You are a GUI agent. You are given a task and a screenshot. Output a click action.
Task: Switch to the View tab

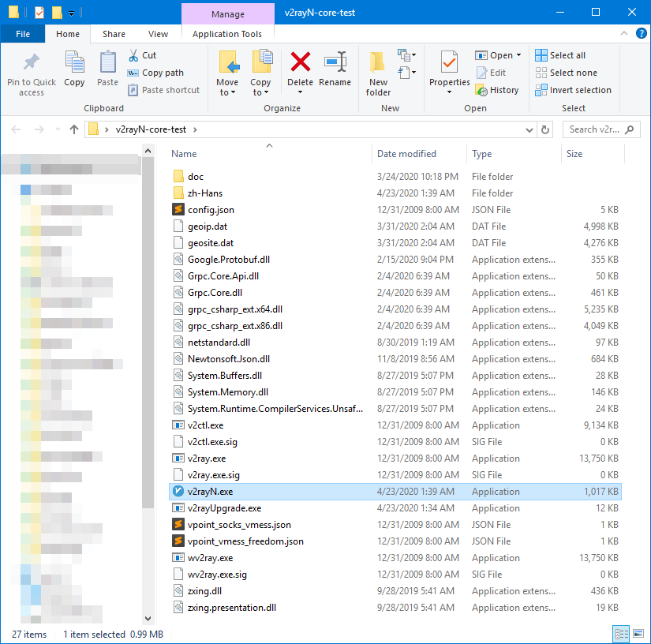coord(158,34)
